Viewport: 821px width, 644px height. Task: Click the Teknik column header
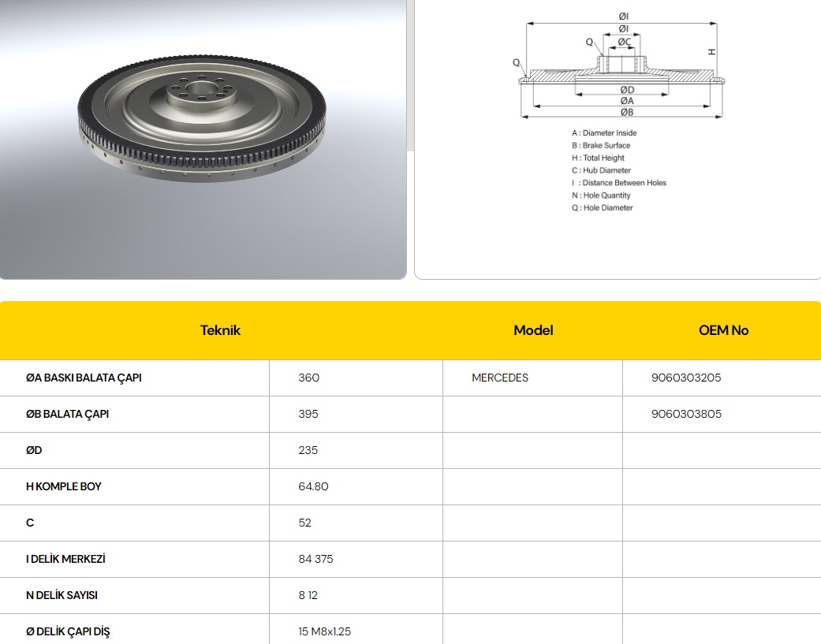point(220,330)
